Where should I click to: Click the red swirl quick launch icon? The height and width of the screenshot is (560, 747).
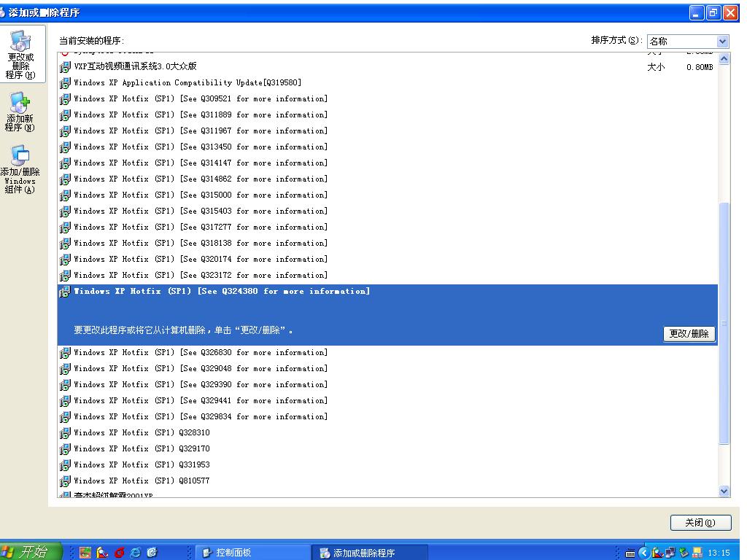(119, 553)
